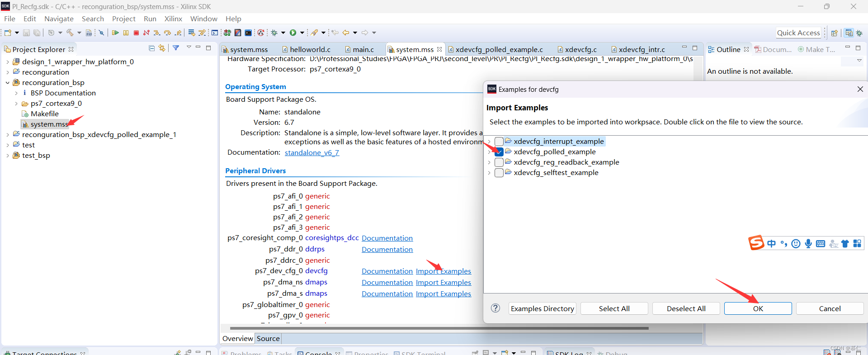
Task: Click the Step Over debug icon
Action: (x=167, y=33)
